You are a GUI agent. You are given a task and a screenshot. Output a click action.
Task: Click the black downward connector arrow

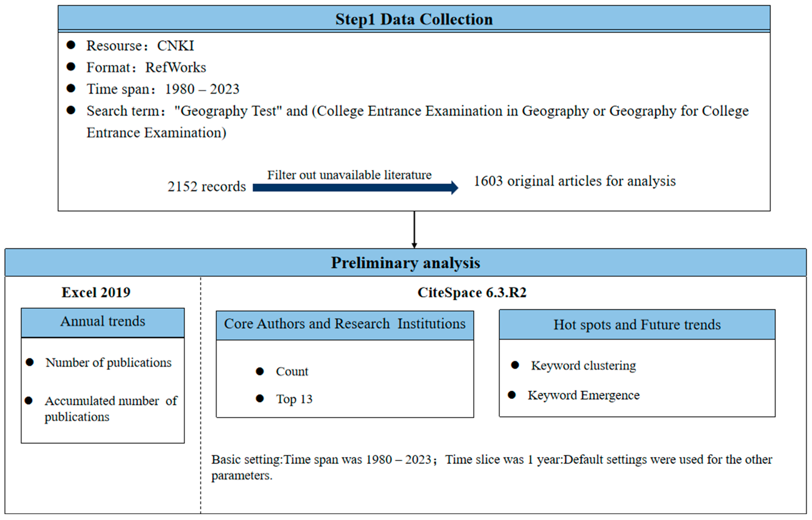414,230
